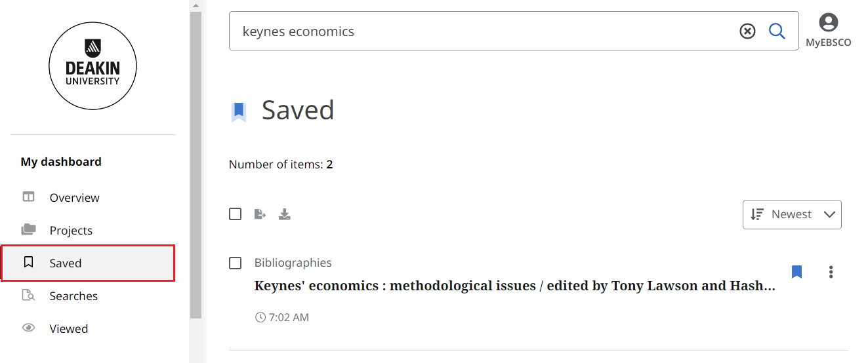
Task: Open the three-dot more options menu
Action: (831, 272)
